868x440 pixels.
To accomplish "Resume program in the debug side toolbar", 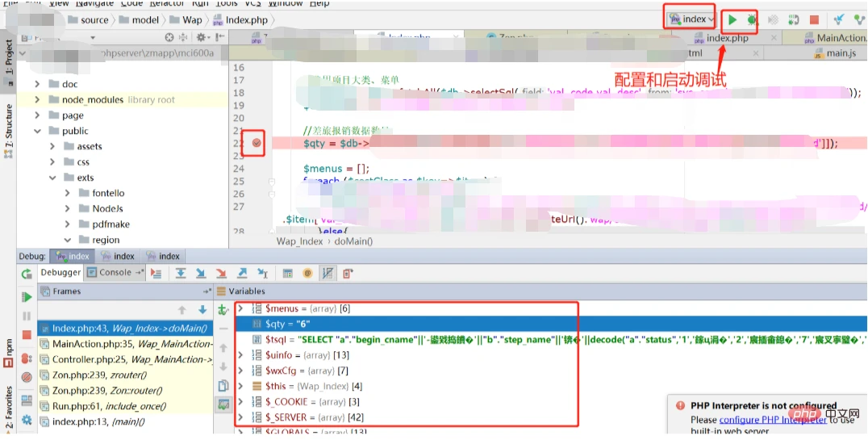I will pyautogui.click(x=27, y=297).
